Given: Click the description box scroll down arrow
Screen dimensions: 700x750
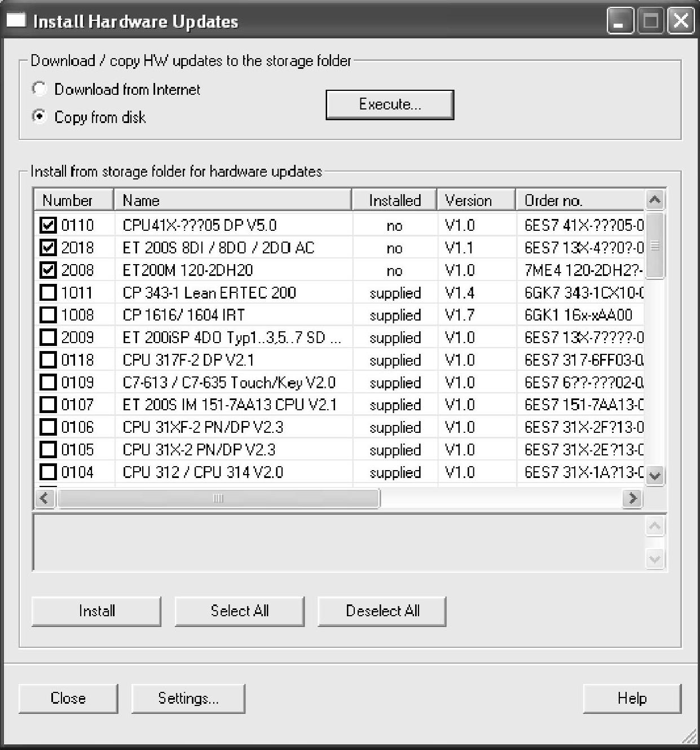Looking at the screenshot, I should point(655,559).
